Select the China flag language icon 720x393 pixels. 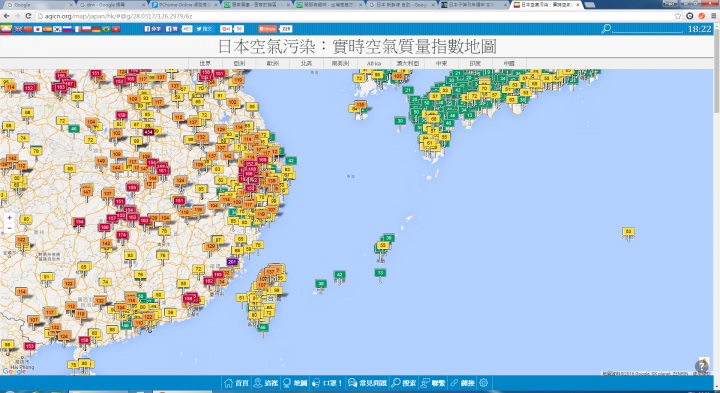28,29
